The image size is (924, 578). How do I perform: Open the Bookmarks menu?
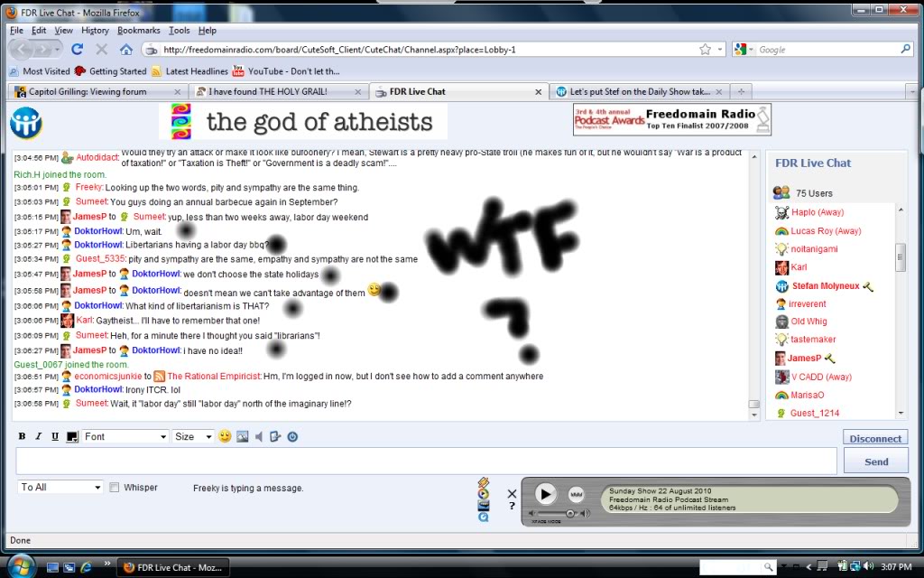[138, 30]
